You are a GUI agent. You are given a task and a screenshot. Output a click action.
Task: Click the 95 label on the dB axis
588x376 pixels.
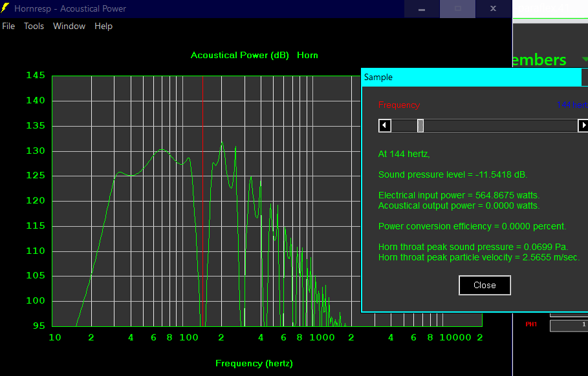39,326
